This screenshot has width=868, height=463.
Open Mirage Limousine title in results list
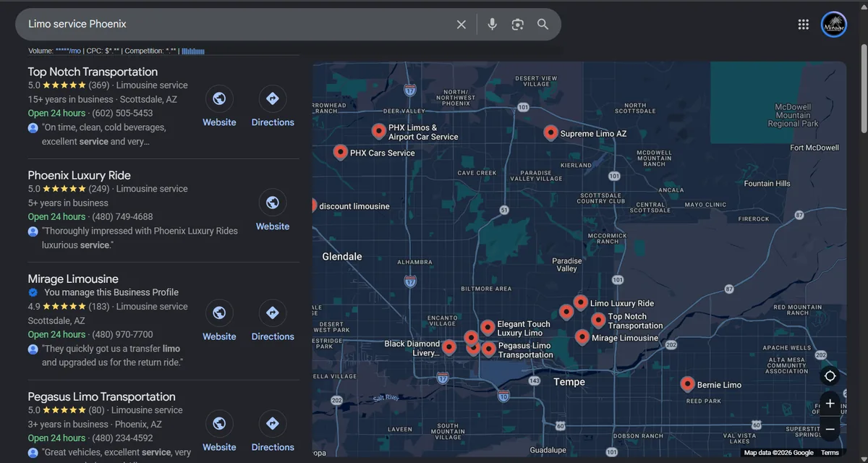73,279
